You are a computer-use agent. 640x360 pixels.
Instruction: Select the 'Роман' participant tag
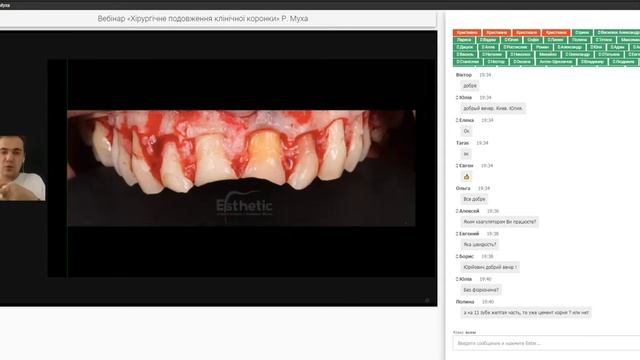(x=542, y=47)
